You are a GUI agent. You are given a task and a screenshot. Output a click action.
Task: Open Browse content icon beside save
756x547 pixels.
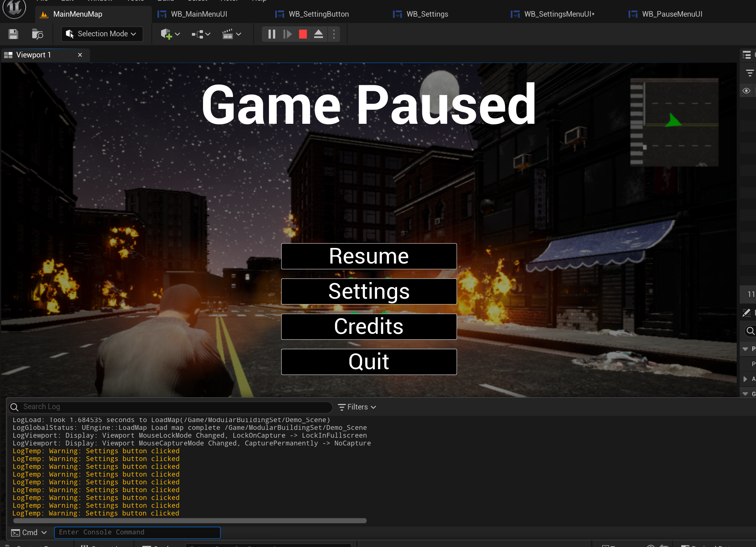pos(37,34)
